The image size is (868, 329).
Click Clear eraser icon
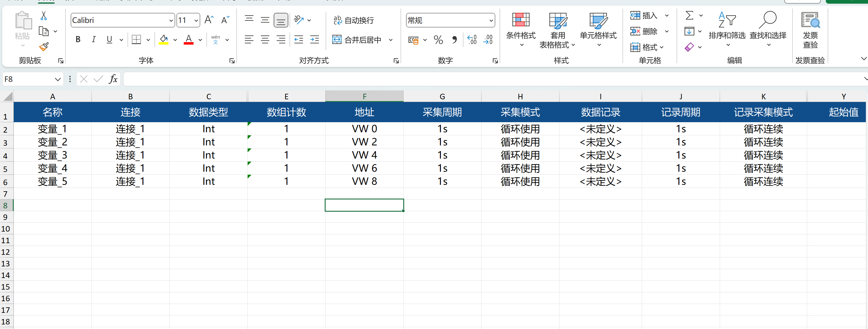point(689,47)
